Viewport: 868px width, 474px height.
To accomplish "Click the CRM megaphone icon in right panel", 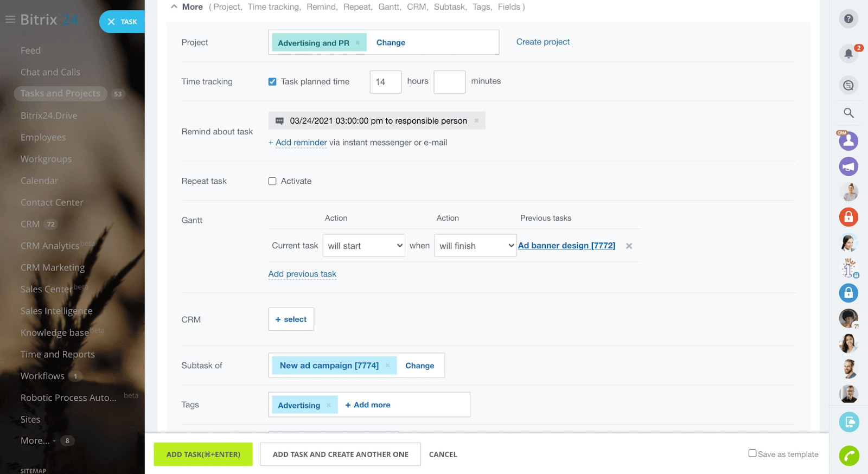I will tap(848, 166).
